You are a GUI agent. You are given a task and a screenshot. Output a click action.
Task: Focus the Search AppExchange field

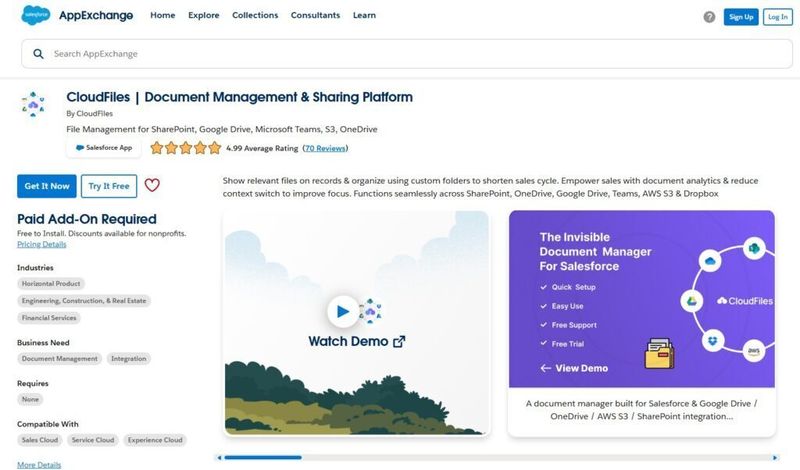click(x=407, y=54)
